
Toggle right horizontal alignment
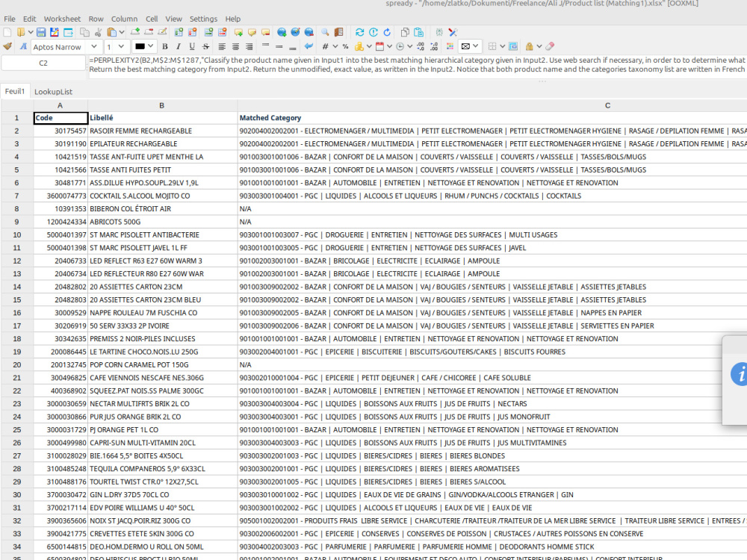[x=249, y=46]
